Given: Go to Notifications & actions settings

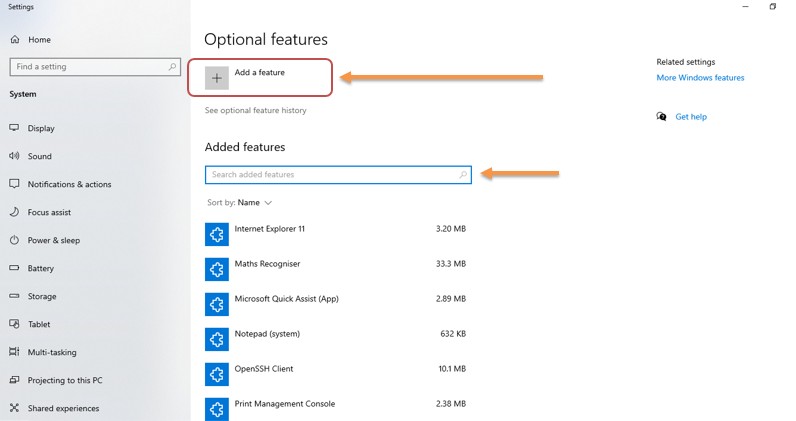Looking at the screenshot, I should 70,184.
